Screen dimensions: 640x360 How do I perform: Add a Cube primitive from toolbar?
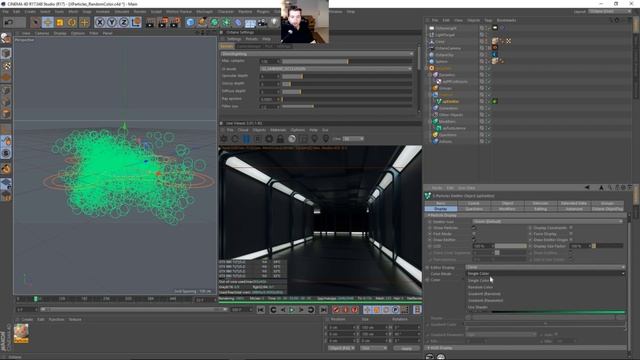point(190,22)
